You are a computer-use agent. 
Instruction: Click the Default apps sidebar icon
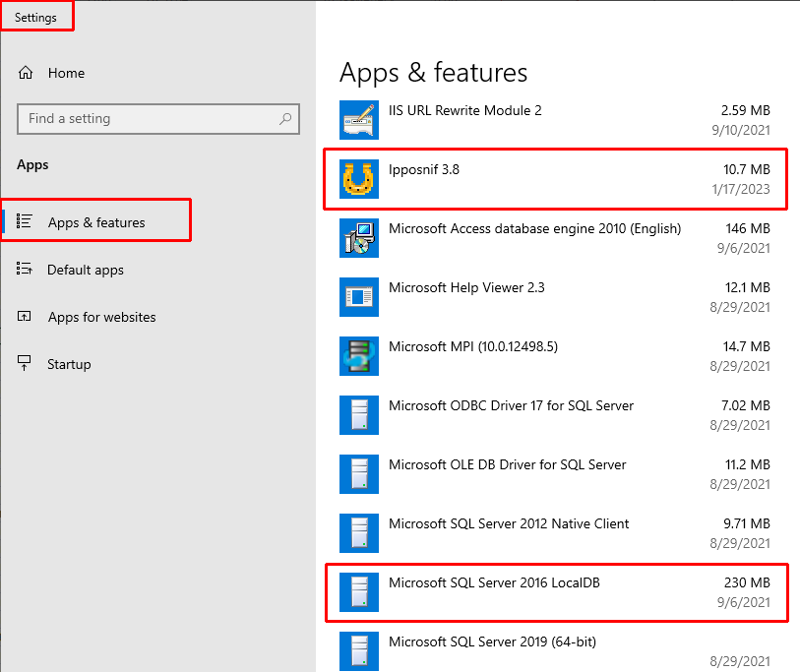click(x=24, y=269)
